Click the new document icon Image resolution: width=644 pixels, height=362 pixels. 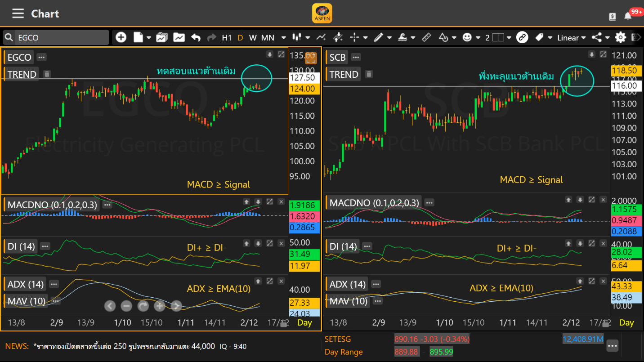coord(138,37)
